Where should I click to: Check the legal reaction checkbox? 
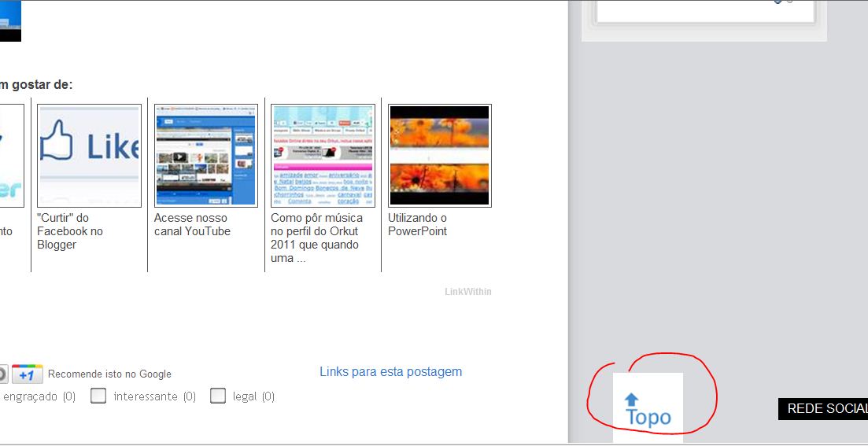pyautogui.click(x=218, y=396)
